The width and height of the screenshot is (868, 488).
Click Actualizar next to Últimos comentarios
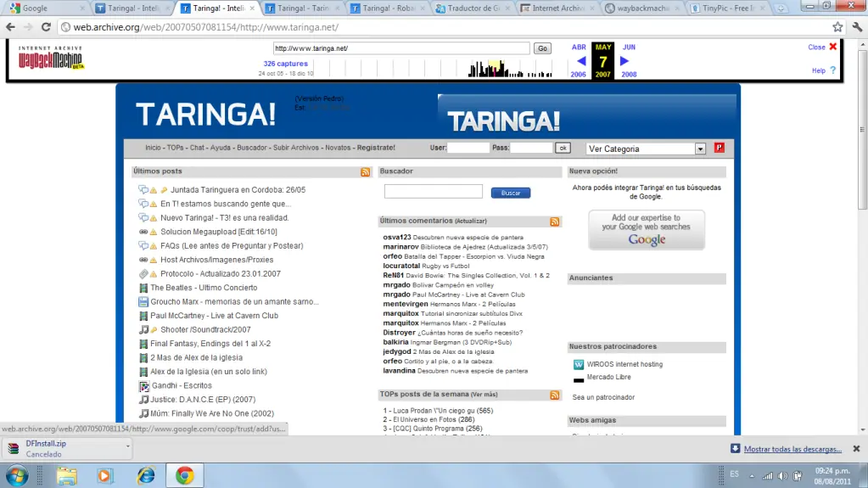(471, 221)
